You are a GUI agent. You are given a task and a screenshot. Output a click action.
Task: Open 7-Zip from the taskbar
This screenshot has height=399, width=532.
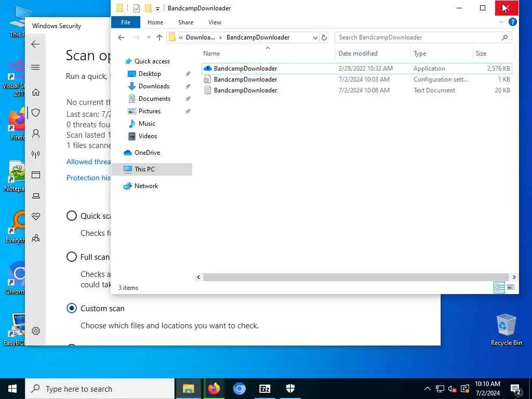[264, 389]
